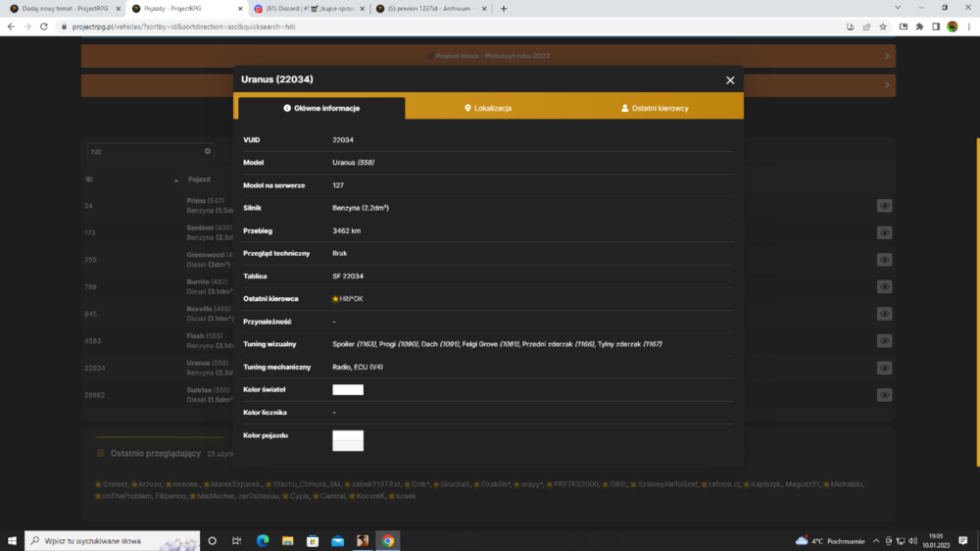Viewport: 980px width, 551px height.
Task: Switch to the Lokalizacja tab
Action: click(x=488, y=108)
